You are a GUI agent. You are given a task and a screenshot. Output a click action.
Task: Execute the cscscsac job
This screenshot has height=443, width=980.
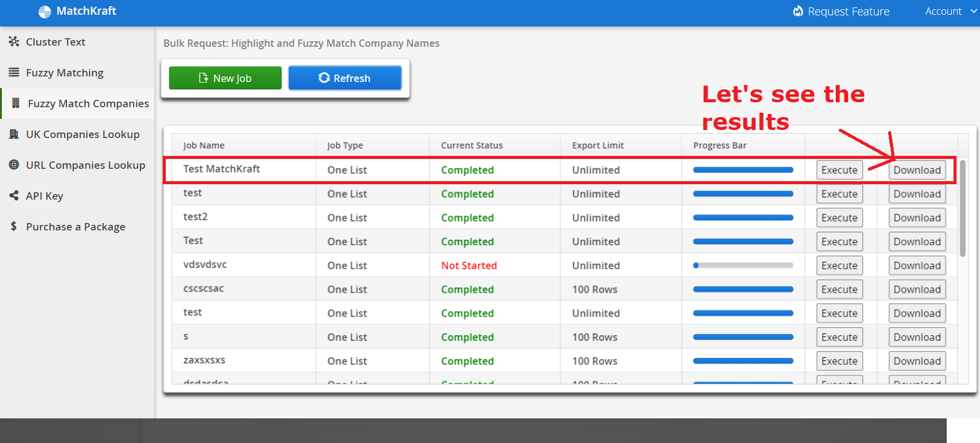point(839,290)
